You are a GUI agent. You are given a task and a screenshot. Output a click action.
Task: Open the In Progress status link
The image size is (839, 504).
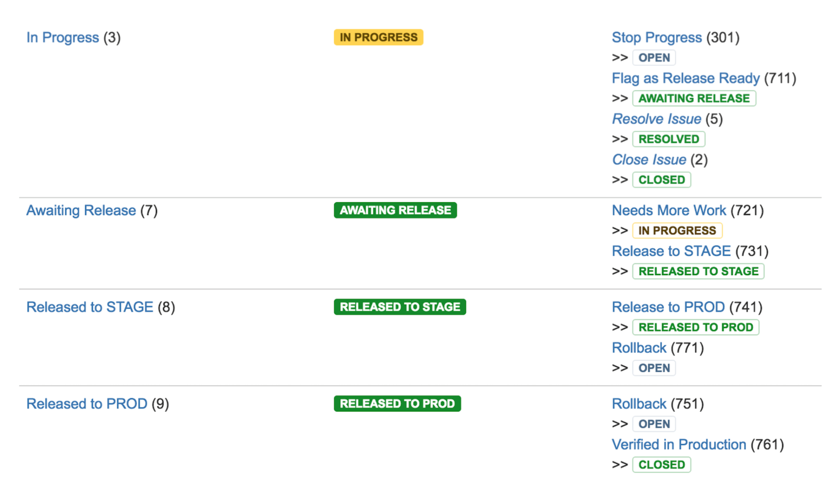62,37
